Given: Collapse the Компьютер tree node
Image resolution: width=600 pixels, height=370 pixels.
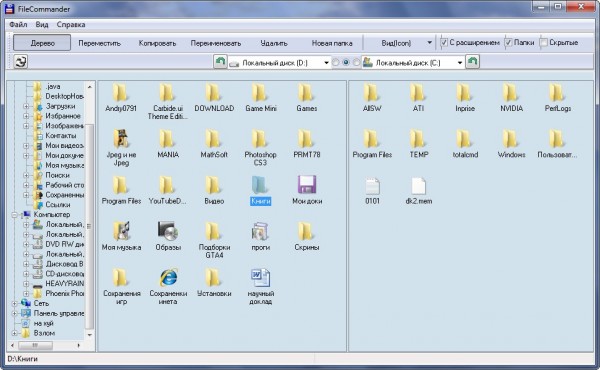Looking at the screenshot, I should 14,215.
